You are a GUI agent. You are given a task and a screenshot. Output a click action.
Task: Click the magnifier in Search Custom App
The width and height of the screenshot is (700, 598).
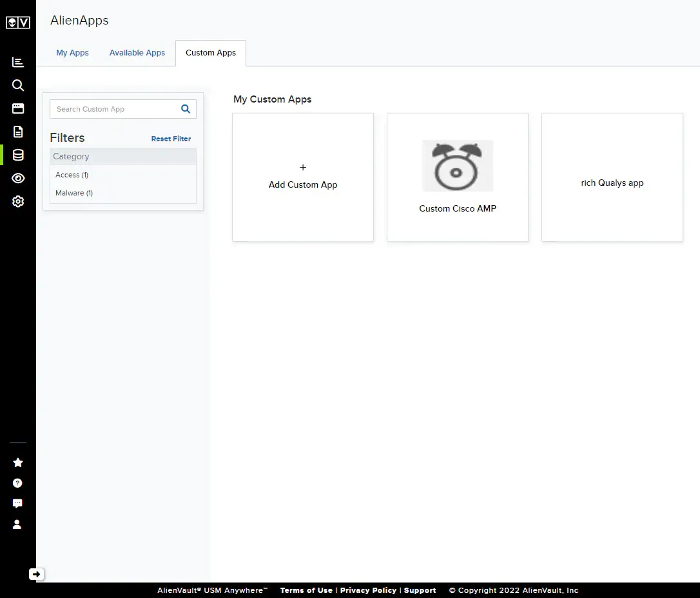pos(186,108)
